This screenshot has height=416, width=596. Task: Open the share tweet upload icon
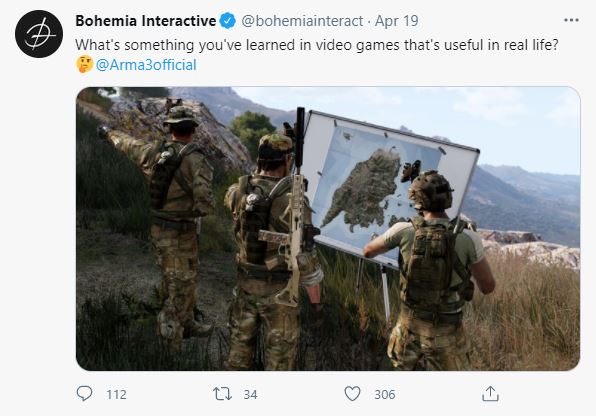point(490,394)
